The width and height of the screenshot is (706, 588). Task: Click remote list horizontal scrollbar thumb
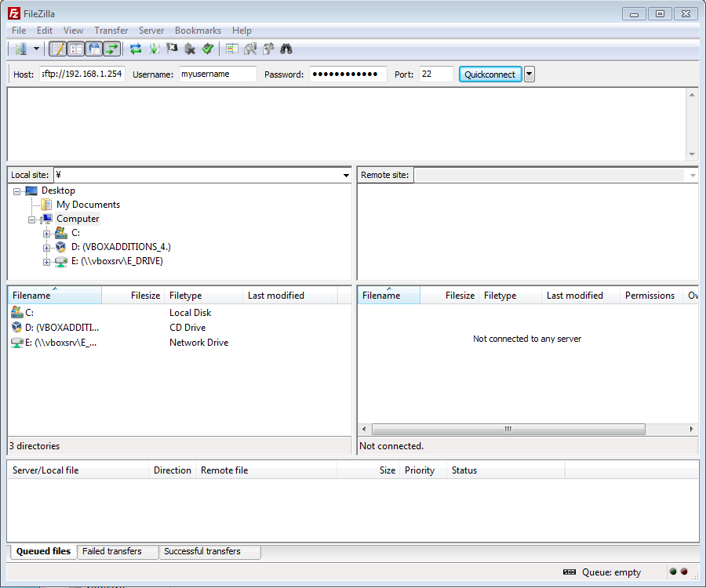click(x=508, y=429)
